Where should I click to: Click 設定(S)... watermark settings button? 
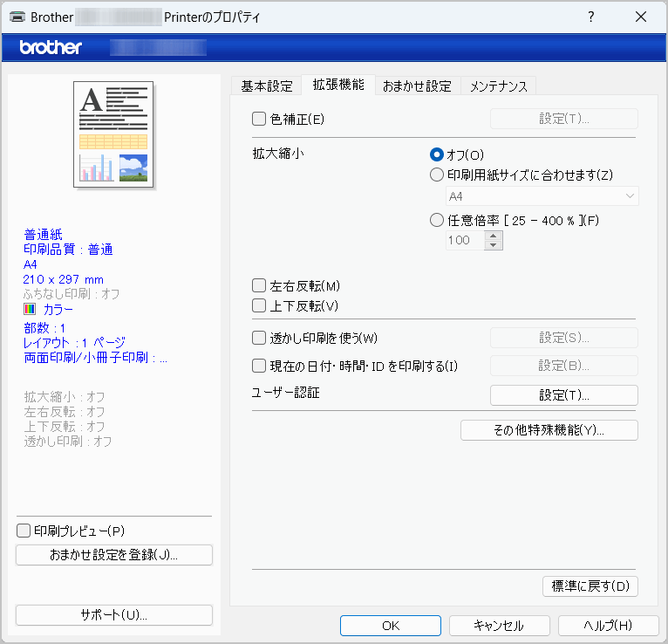pos(563,338)
